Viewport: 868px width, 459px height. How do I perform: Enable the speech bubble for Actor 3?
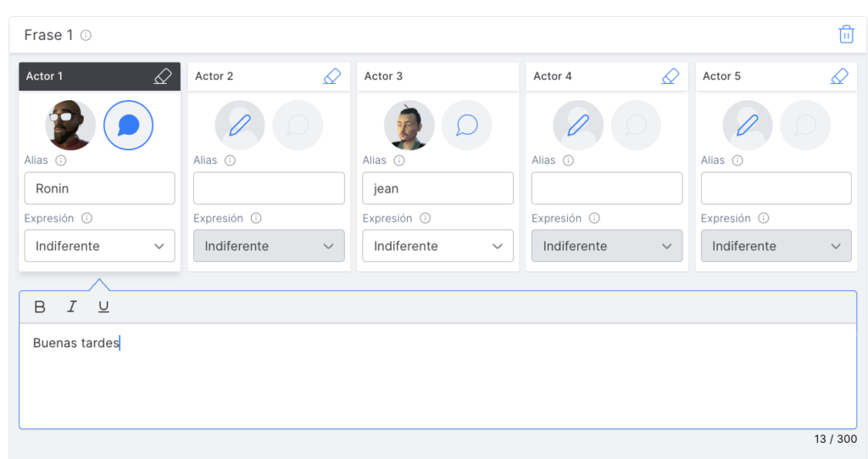click(466, 126)
